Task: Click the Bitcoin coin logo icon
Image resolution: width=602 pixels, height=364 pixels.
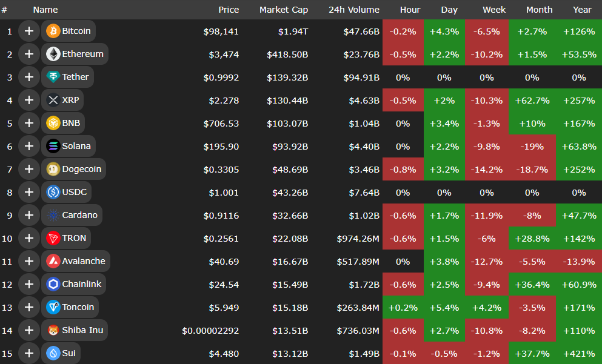Action: [x=53, y=31]
